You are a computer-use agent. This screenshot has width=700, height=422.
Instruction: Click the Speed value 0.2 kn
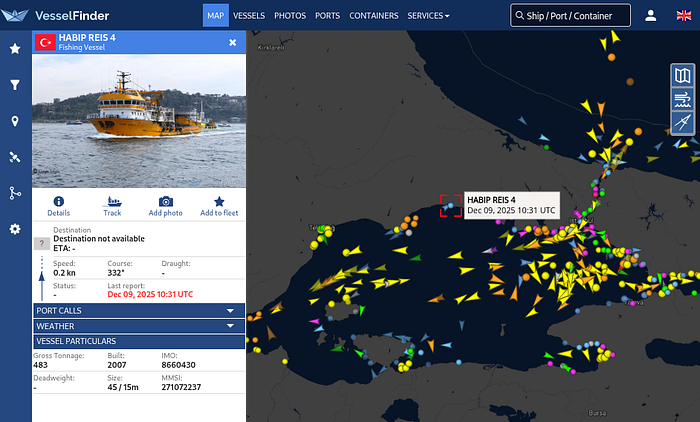pyautogui.click(x=64, y=273)
